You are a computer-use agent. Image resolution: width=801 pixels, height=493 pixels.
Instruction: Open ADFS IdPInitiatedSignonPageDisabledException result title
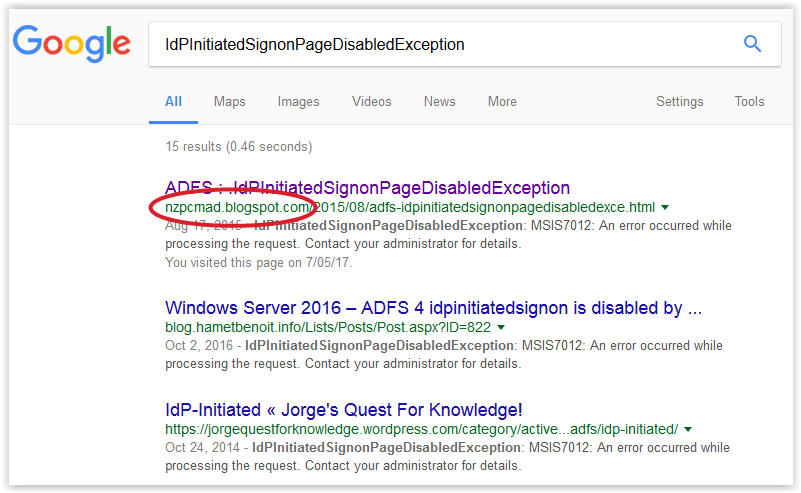(x=367, y=188)
